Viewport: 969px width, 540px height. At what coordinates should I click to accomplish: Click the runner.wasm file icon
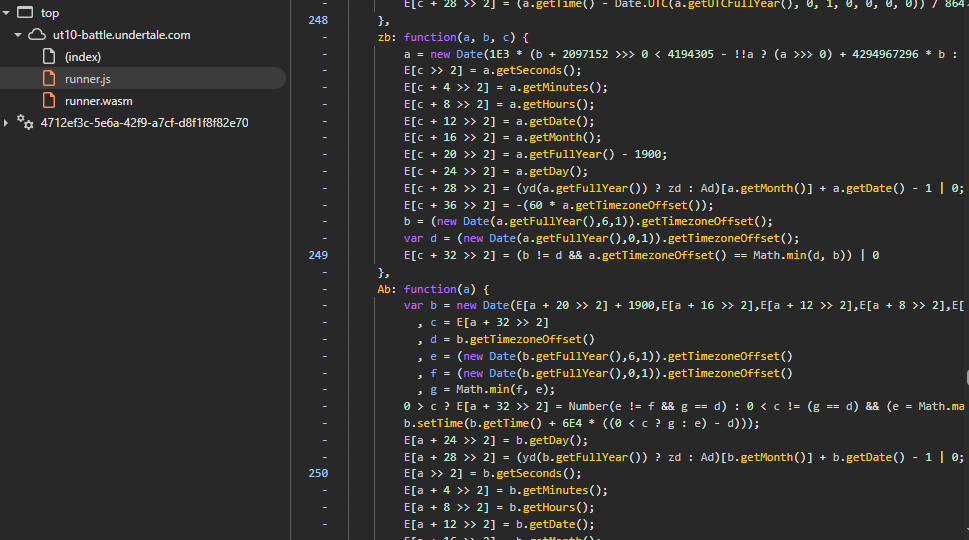pyautogui.click(x=49, y=100)
